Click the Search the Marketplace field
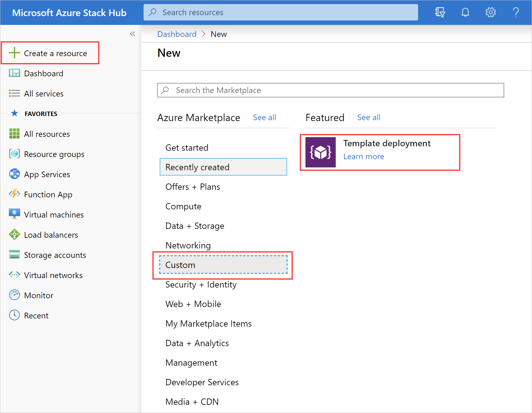 coord(330,90)
